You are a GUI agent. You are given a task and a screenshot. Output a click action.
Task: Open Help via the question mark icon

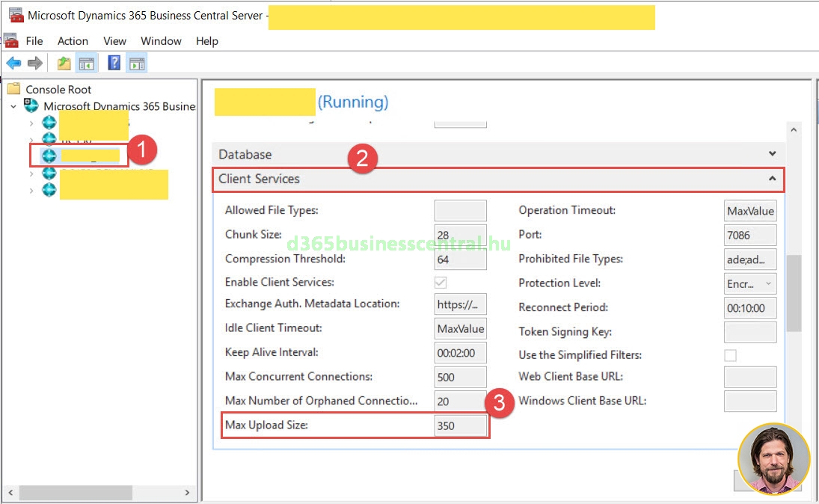tap(114, 64)
